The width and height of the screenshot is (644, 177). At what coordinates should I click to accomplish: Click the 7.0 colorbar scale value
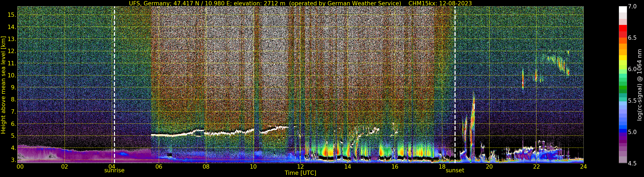[632, 6]
